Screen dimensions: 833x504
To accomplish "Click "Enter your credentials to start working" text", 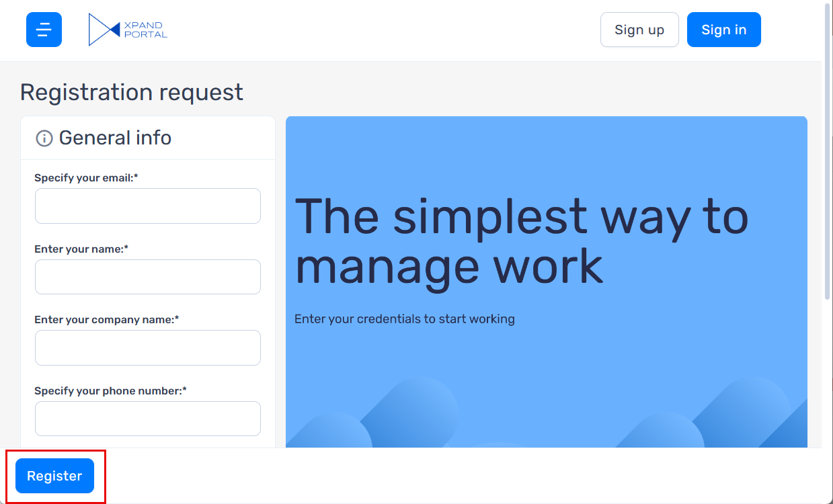I will (x=404, y=319).
